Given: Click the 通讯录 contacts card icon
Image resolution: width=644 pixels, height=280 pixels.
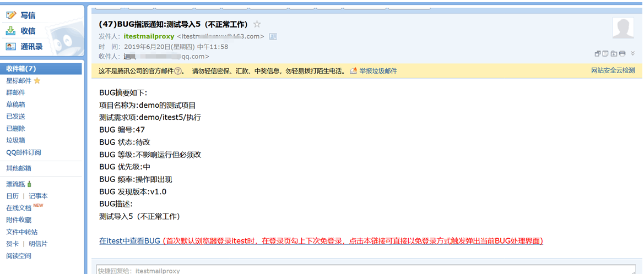Looking at the screenshot, I should click(11, 46).
